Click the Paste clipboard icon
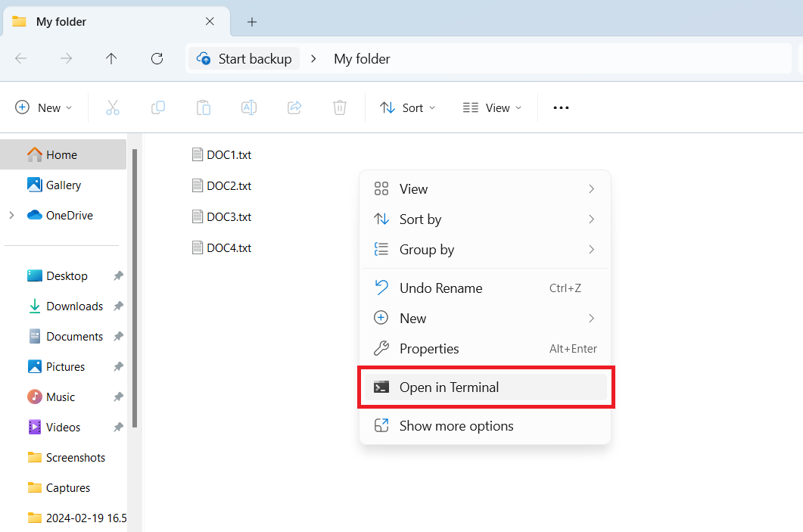The image size is (803, 532). pyautogui.click(x=204, y=107)
